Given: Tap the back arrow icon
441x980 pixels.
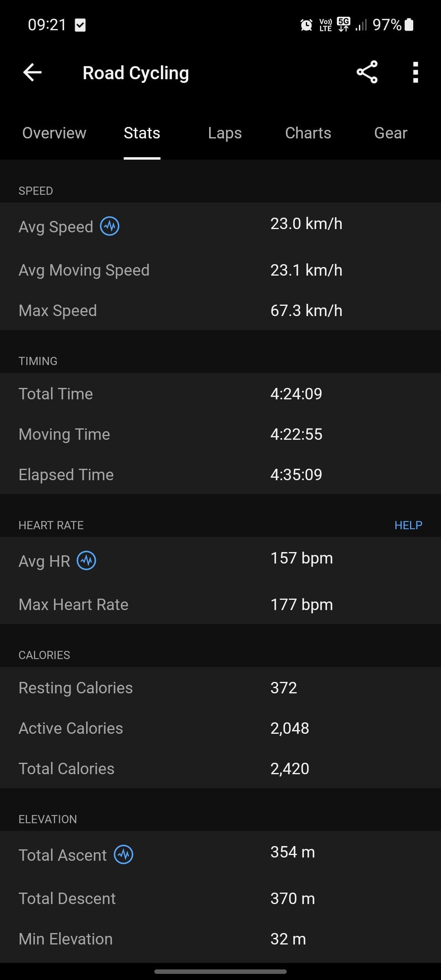Looking at the screenshot, I should coord(32,73).
